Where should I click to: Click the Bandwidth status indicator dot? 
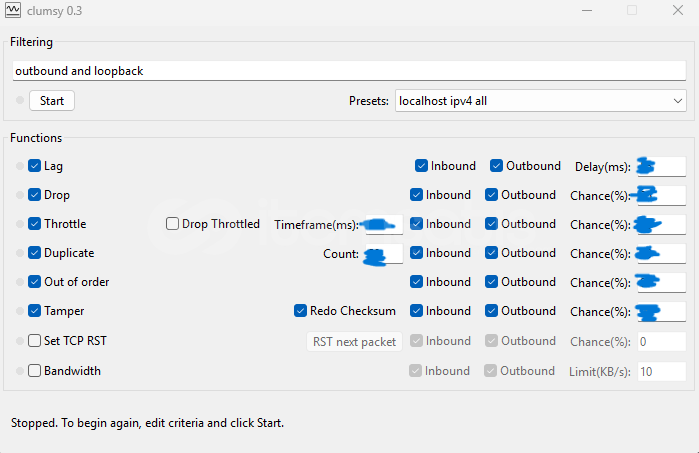[20, 371]
